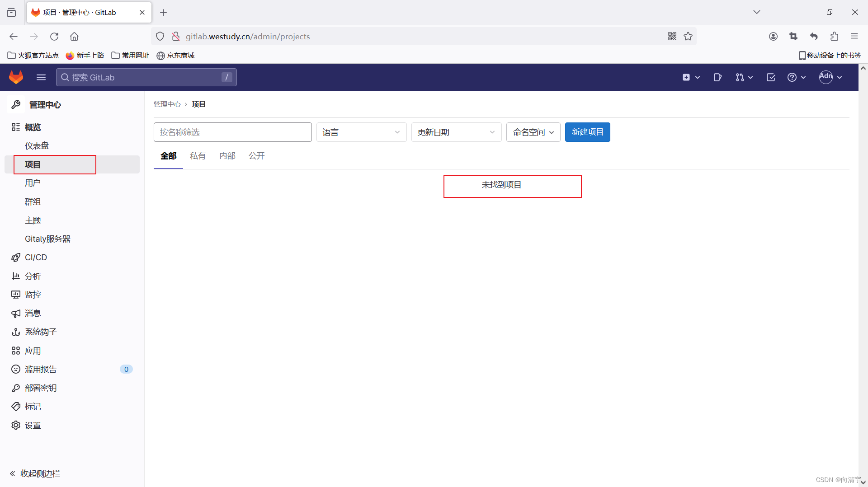Image resolution: width=868 pixels, height=487 pixels.
Task: Click the 按名称筛选 filter field
Action: click(x=232, y=132)
